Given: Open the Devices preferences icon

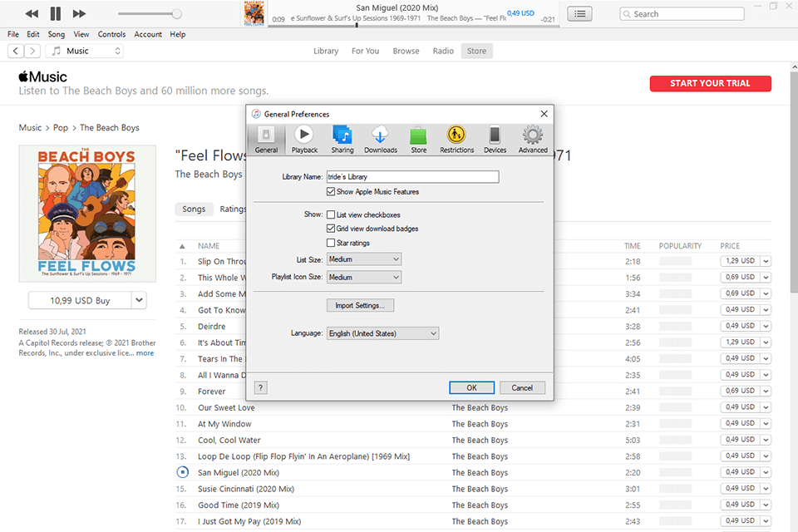Looking at the screenshot, I should (495, 139).
